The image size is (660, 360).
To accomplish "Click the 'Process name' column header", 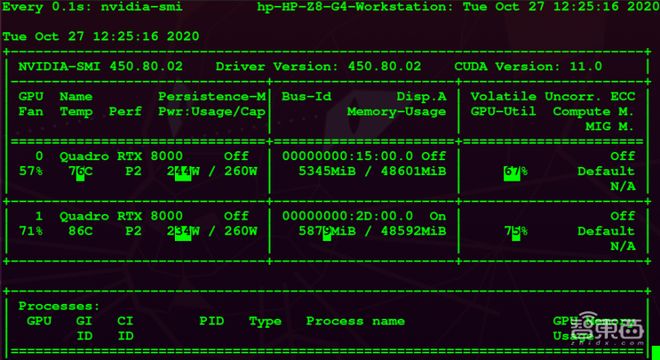I will (x=355, y=321).
